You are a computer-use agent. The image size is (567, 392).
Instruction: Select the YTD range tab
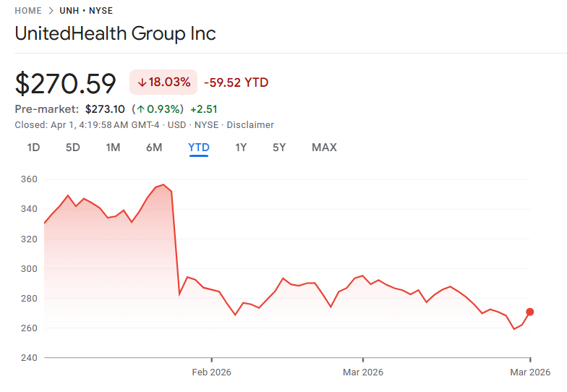tap(199, 148)
